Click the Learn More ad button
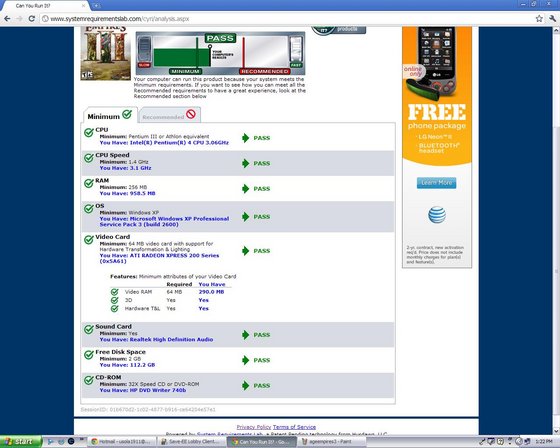 [436, 183]
